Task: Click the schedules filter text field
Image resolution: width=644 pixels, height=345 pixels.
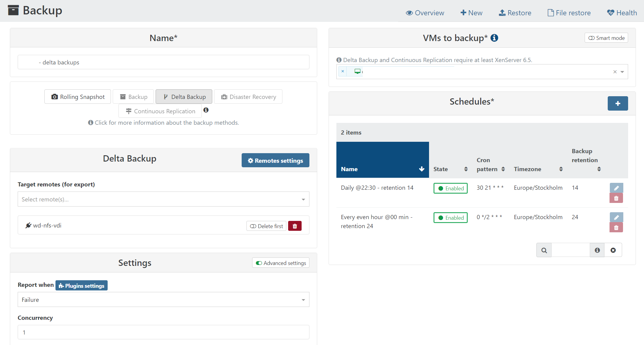Action: tap(571, 250)
